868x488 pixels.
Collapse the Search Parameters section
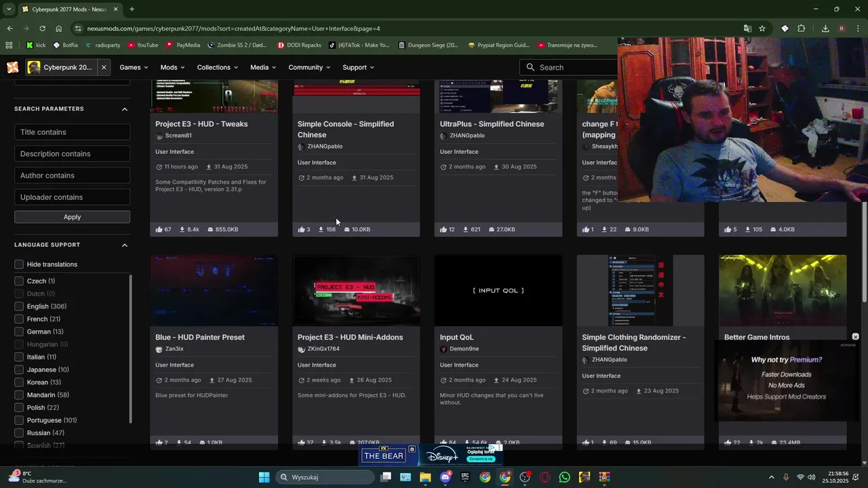125,109
